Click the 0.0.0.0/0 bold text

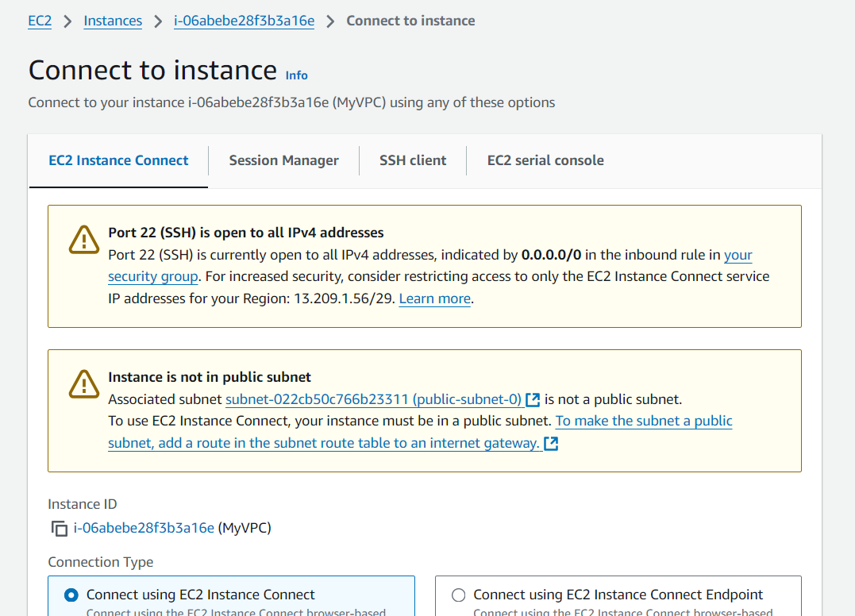(551, 255)
